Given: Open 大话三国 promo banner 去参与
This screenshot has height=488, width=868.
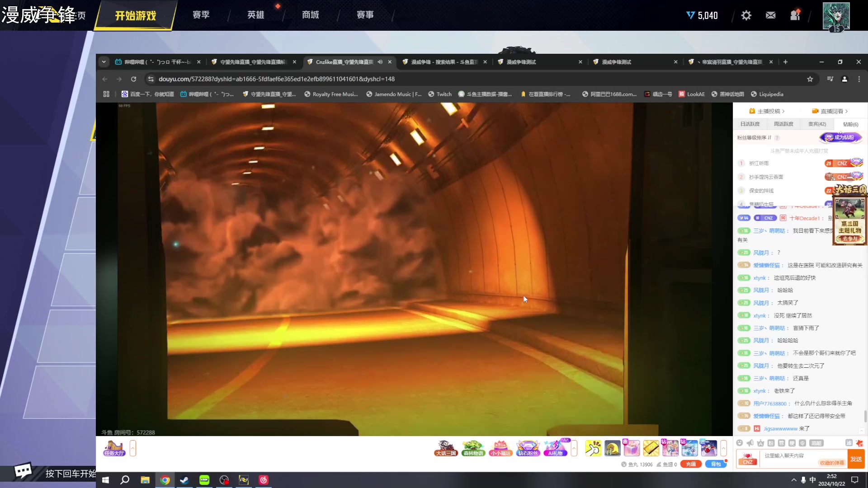Looking at the screenshot, I should coord(849,239).
